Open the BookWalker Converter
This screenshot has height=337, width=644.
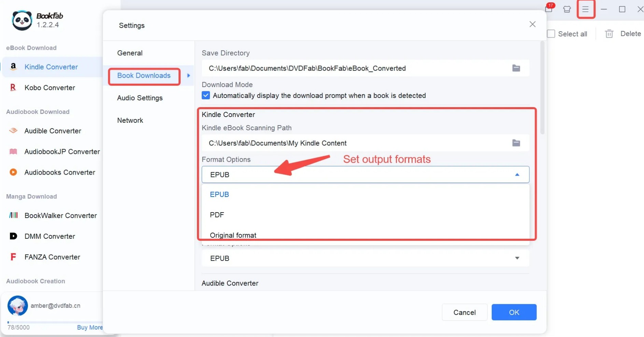pos(60,215)
